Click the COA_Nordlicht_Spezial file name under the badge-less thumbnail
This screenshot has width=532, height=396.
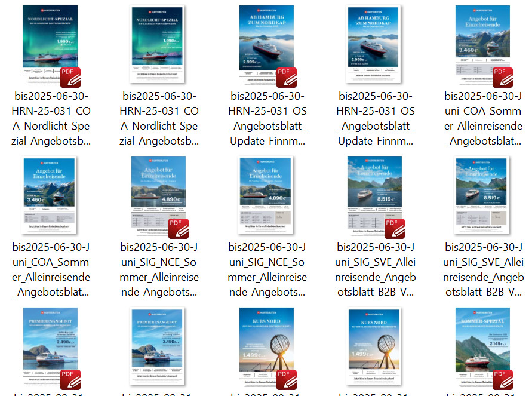click(159, 118)
